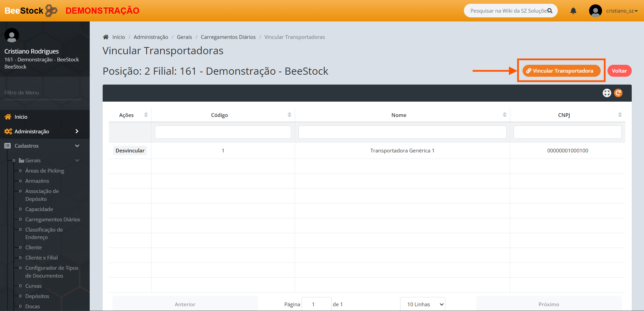Sort table by the CNPJ column arrows
644x311 pixels.
click(x=620, y=115)
